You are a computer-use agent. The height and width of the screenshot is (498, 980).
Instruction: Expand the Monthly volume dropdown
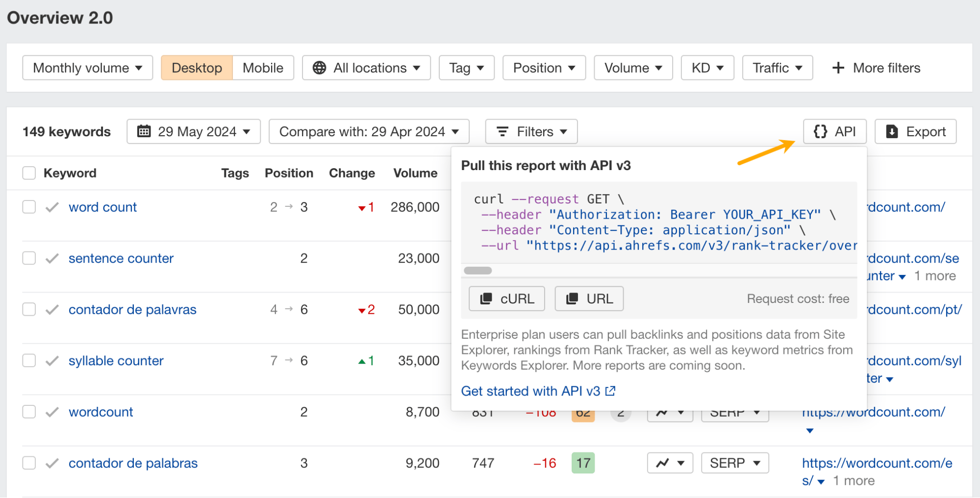click(x=87, y=68)
